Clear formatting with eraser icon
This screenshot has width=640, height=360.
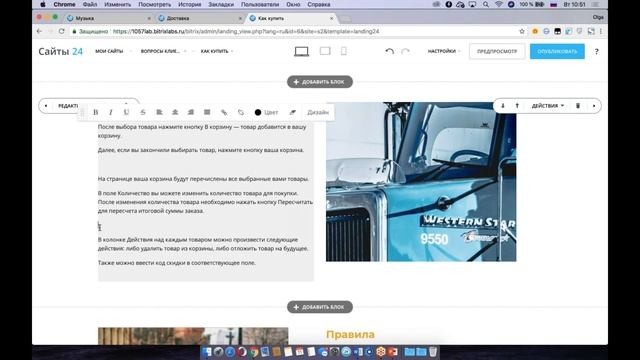293,112
